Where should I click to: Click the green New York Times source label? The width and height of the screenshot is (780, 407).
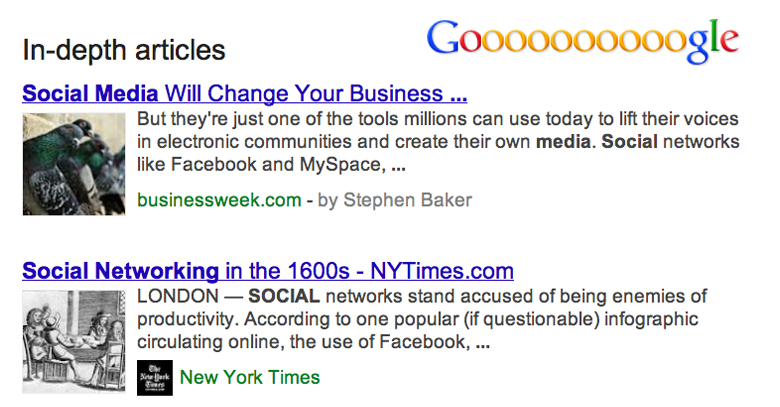coord(250,377)
